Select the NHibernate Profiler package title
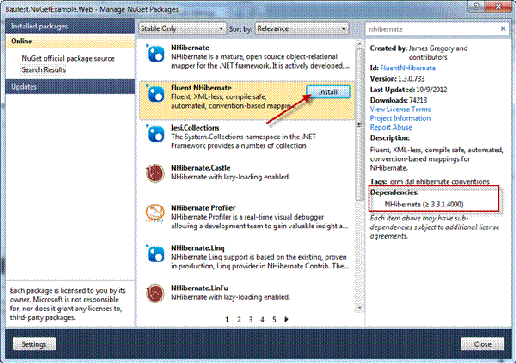Screen dimensions: 516x363 pos(203,208)
